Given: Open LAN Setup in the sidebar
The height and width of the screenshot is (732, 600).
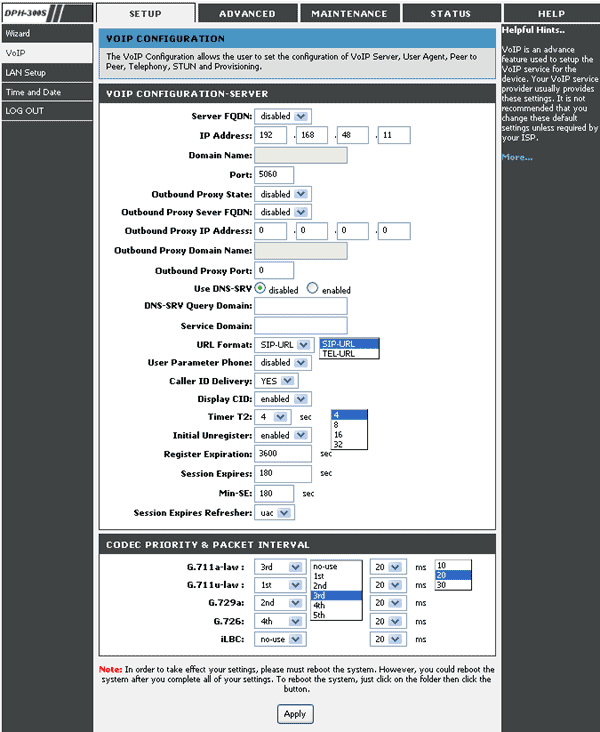Looking at the screenshot, I should tap(47, 73).
